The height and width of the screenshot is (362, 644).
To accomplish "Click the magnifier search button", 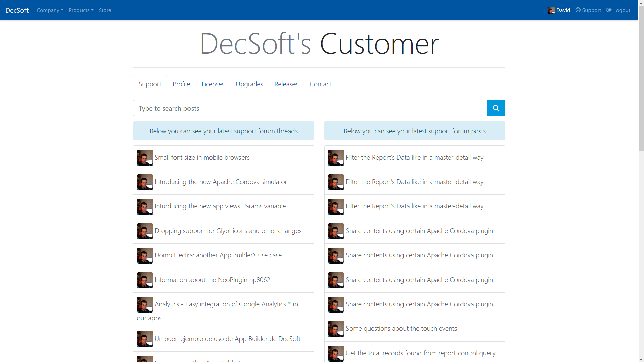I will [x=496, y=108].
